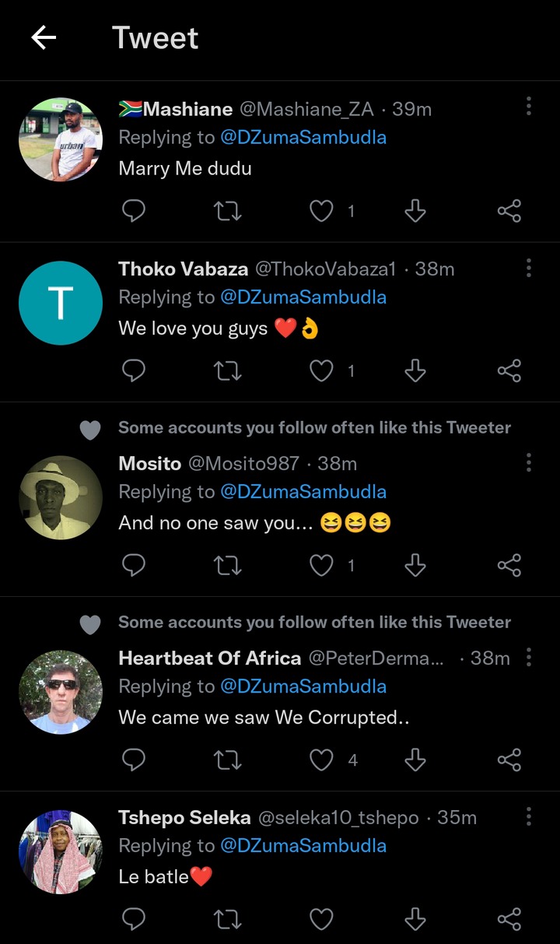Reply to Mashiane's tweet
Image resolution: width=560 pixels, height=944 pixels.
point(134,211)
